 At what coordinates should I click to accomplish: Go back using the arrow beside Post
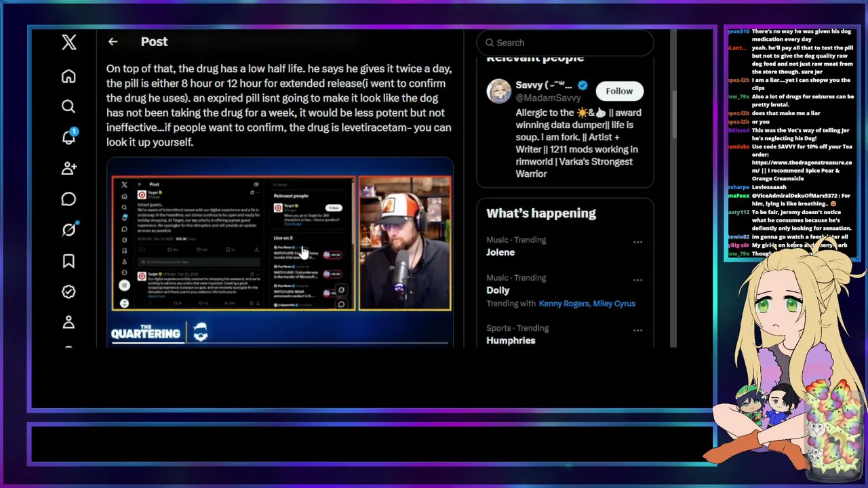click(113, 42)
